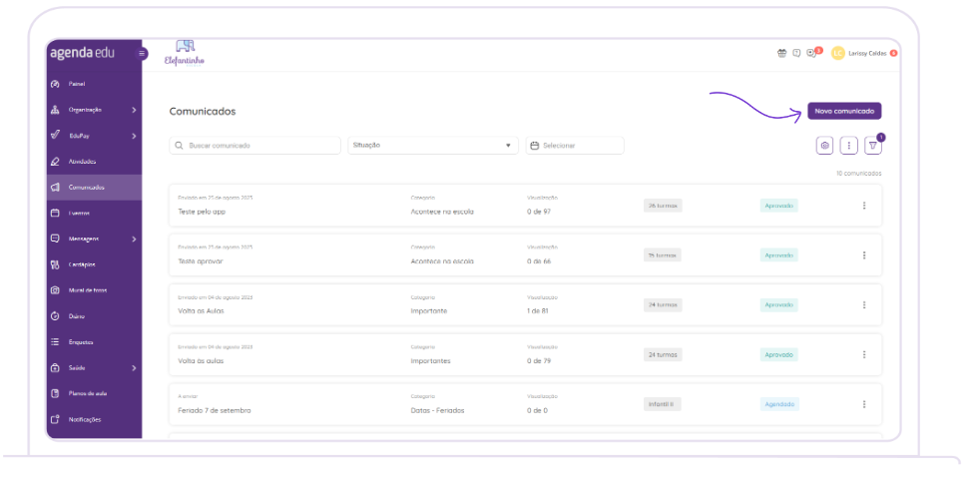The height and width of the screenshot is (481, 980).
Task: Open kebab menu for Feriado 7 de setembro
Action: pos(864,404)
